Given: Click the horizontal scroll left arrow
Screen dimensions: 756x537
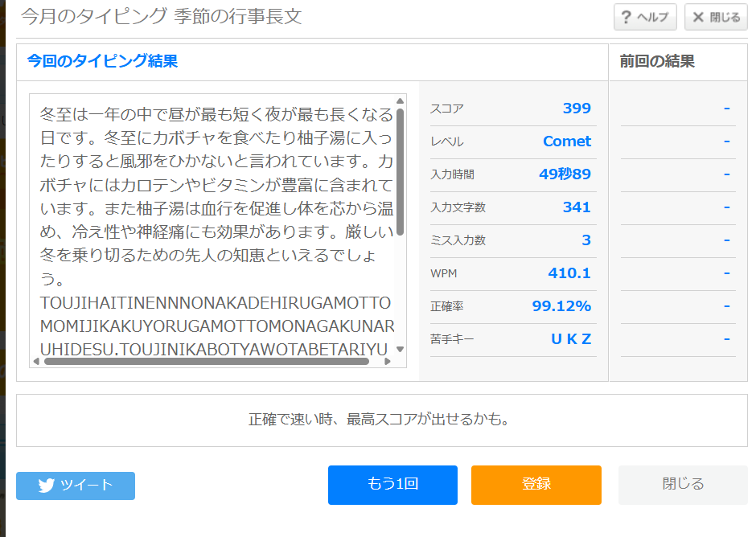Looking at the screenshot, I should (36, 361).
